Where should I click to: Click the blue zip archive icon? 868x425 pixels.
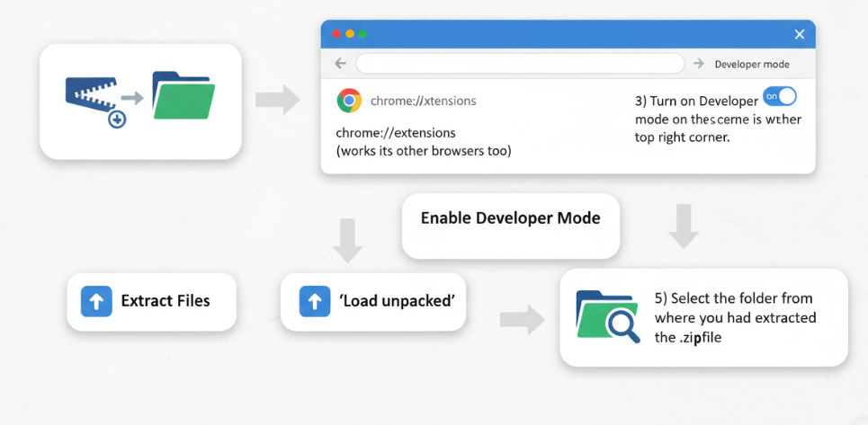tap(93, 98)
